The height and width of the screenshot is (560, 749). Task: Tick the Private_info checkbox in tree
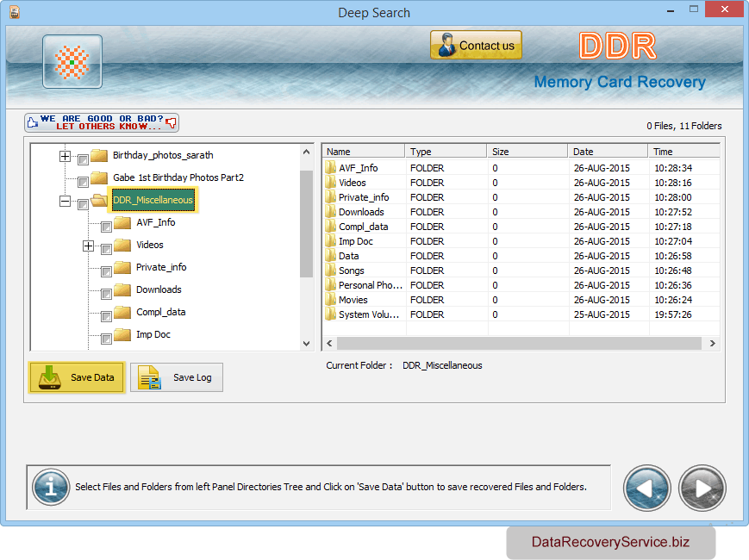[106, 271]
